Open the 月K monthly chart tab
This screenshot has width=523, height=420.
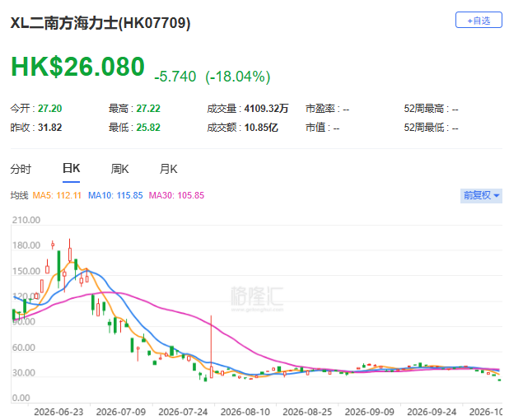(x=169, y=169)
